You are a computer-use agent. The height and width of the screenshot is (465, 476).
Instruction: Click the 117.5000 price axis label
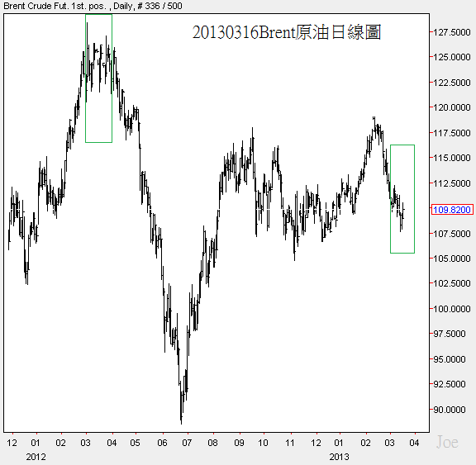click(x=452, y=133)
